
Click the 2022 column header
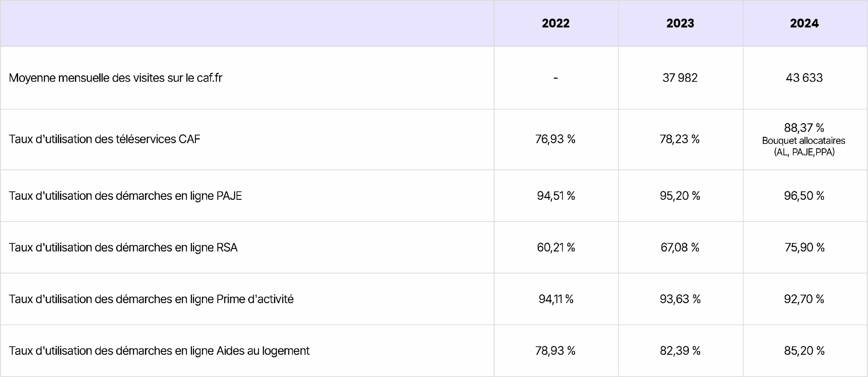(555, 23)
